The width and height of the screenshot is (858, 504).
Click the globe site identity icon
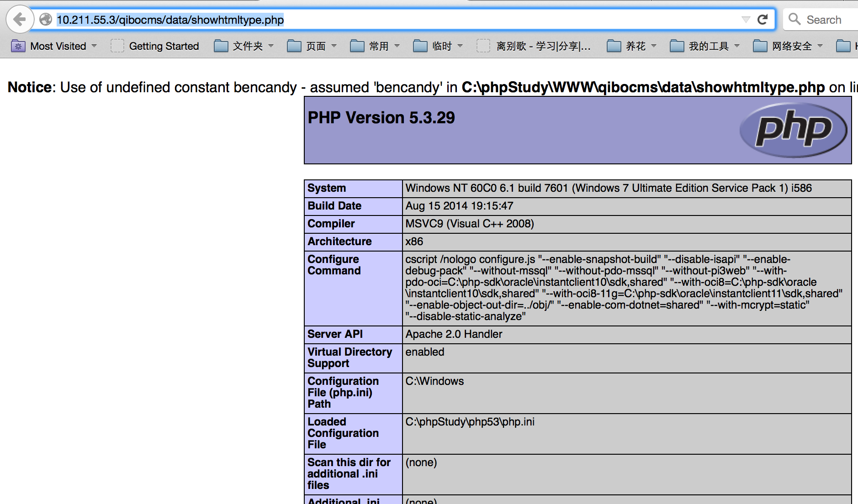tap(45, 19)
